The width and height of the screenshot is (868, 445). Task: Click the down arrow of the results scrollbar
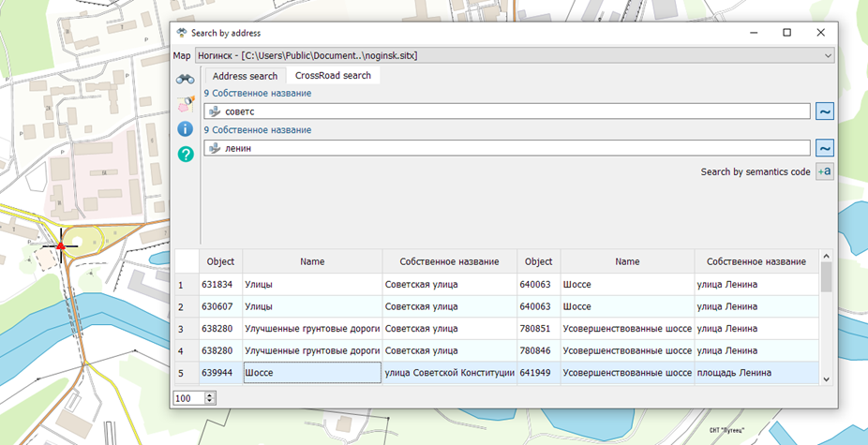click(826, 378)
